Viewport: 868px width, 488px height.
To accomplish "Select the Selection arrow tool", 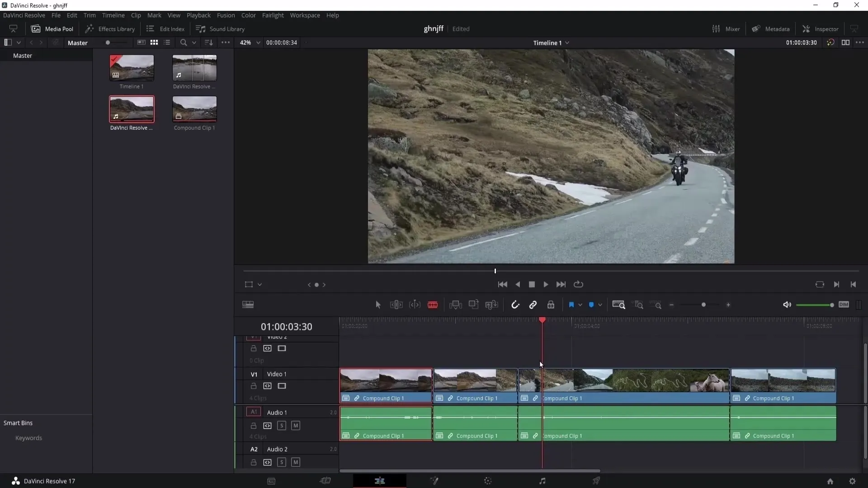I will [x=378, y=305].
